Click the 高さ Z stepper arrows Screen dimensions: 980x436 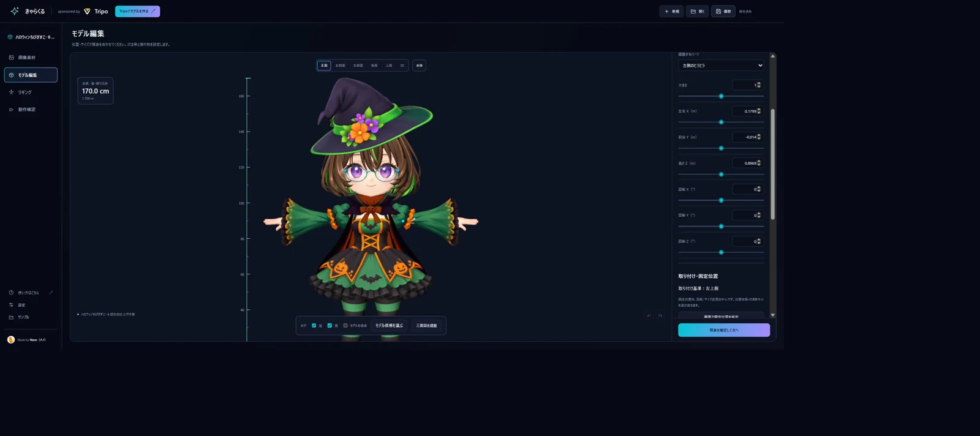(759, 163)
